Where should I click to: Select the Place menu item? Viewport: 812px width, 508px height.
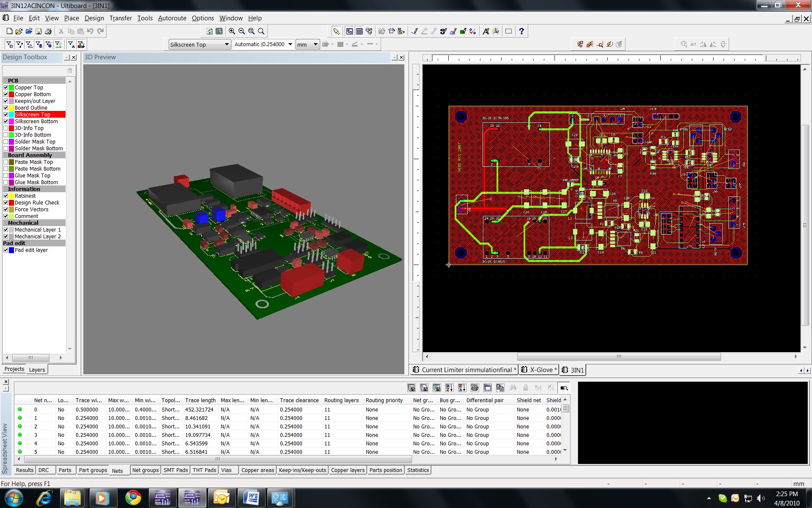click(x=71, y=17)
